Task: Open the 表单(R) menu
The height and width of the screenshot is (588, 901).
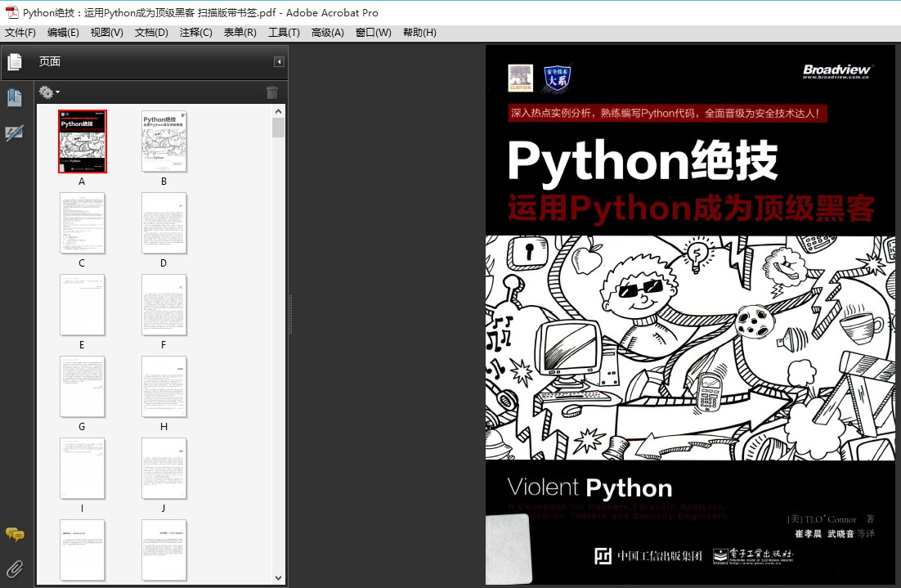Action: tap(240, 33)
